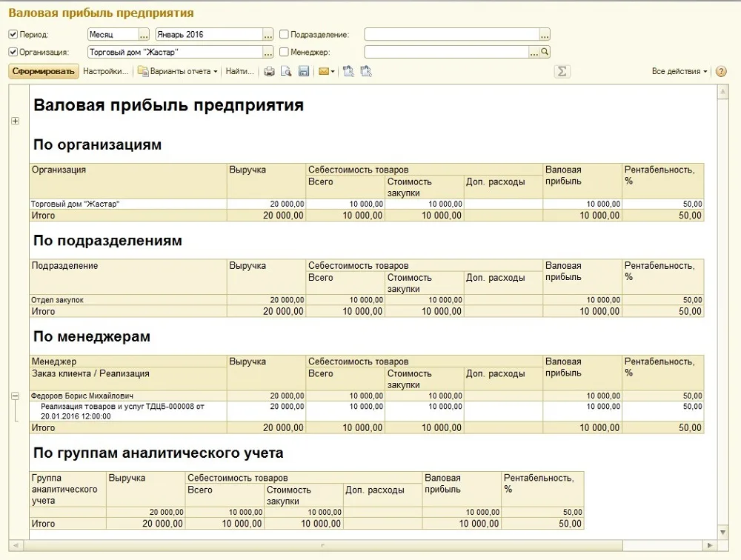Screen dimensions: 741x560
Task: Click the magnifier icon in the Менеджер field
Action: point(545,52)
